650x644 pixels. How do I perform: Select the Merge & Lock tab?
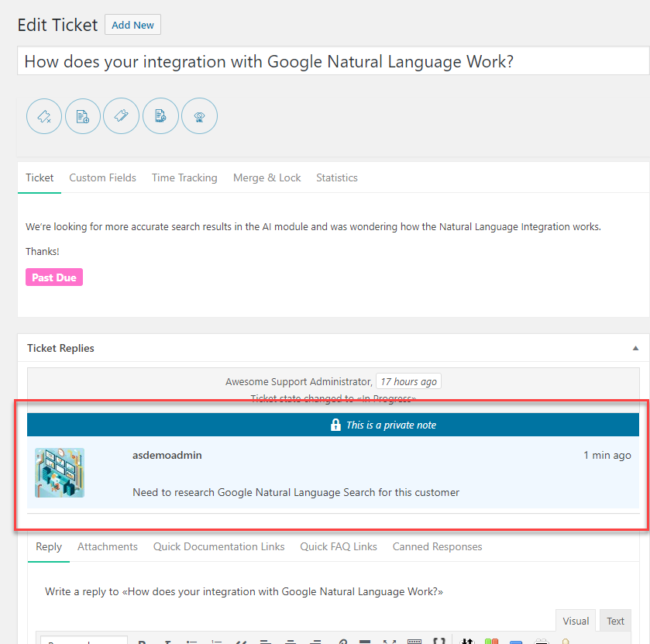[x=267, y=178]
